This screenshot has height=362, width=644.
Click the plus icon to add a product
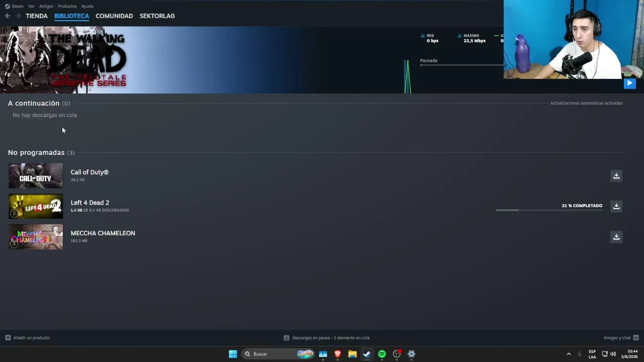click(8, 338)
